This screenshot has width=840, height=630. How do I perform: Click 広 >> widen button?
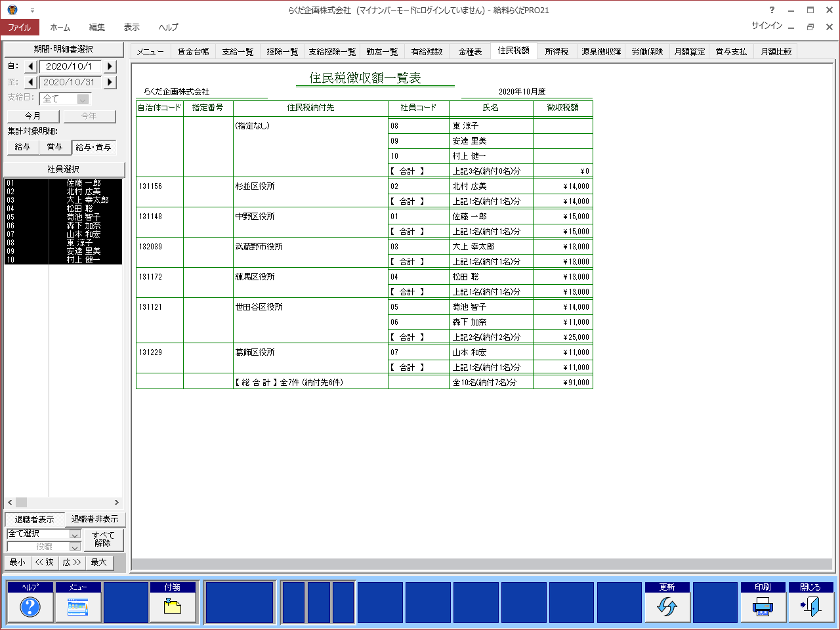[x=72, y=562]
